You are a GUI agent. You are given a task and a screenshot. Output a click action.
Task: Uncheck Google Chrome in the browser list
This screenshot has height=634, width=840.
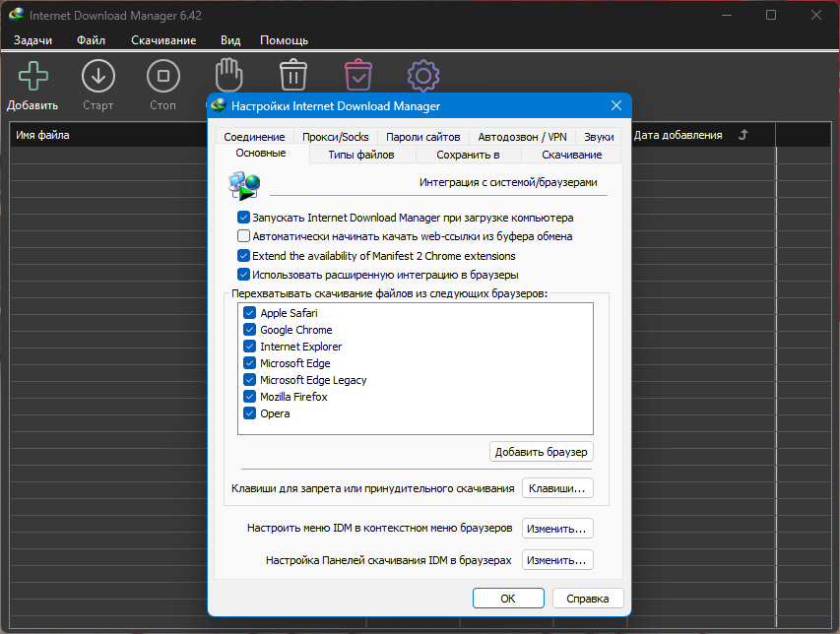250,330
